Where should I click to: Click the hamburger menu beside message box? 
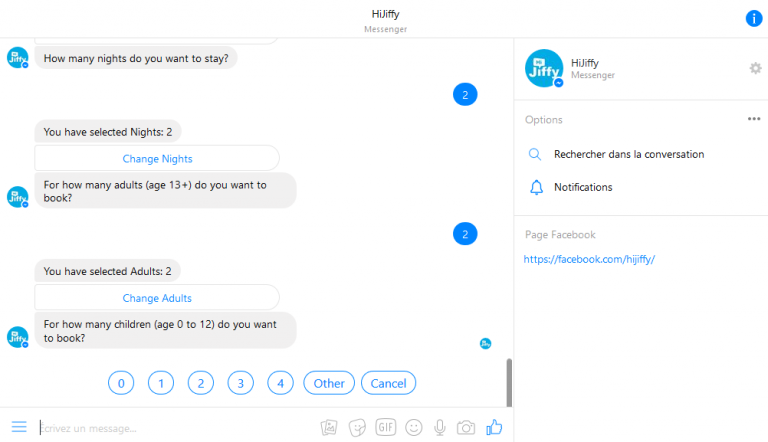(19, 427)
